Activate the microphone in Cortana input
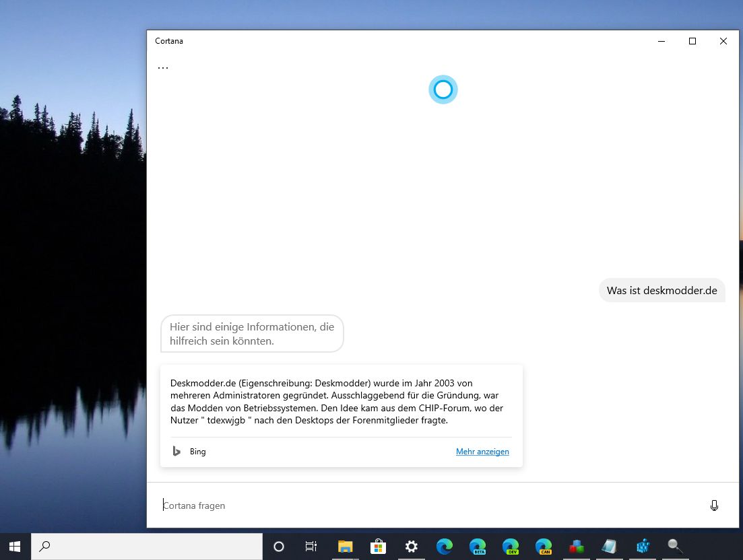The image size is (743, 560). [714, 505]
